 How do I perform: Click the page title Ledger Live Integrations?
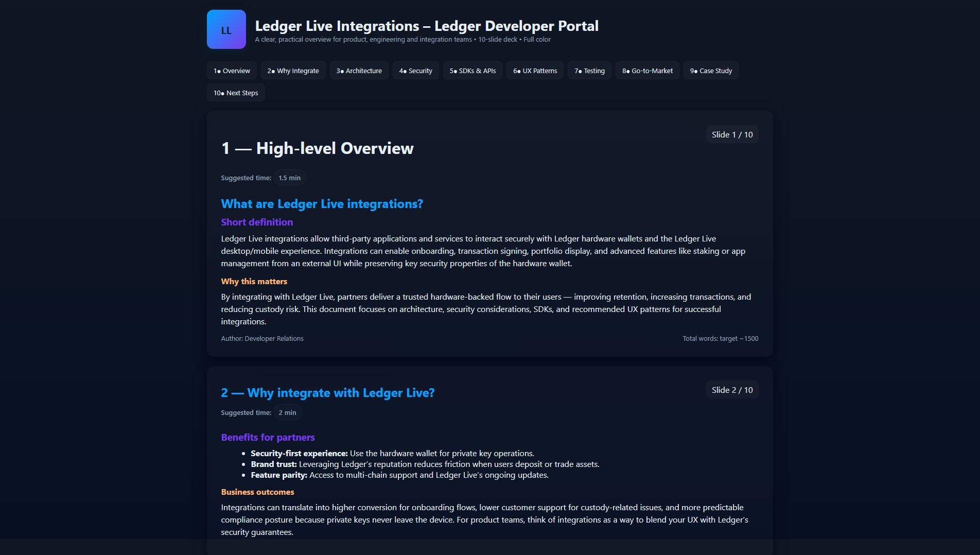pyautogui.click(x=427, y=26)
